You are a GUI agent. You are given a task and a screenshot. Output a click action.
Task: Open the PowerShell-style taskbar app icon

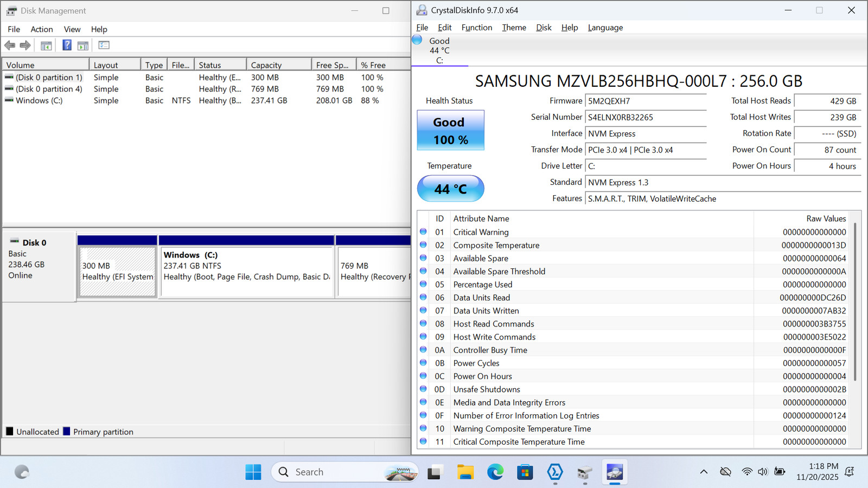(x=554, y=472)
